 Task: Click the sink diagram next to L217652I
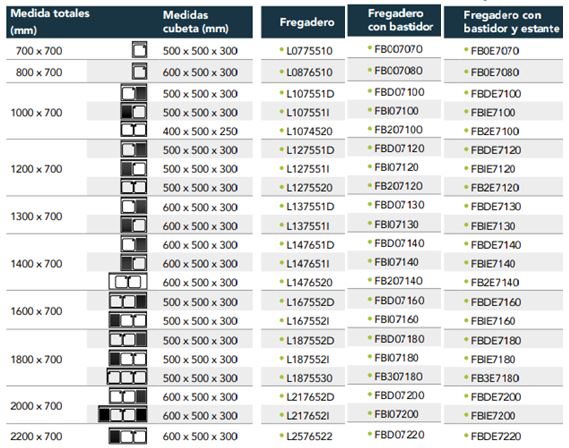click(123, 415)
